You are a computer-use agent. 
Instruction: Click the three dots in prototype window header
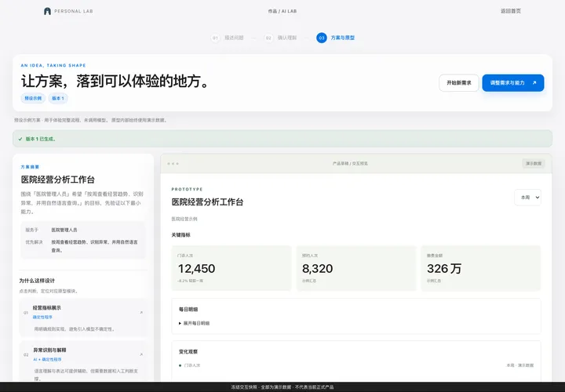pyautogui.click(x=173, y=164)
